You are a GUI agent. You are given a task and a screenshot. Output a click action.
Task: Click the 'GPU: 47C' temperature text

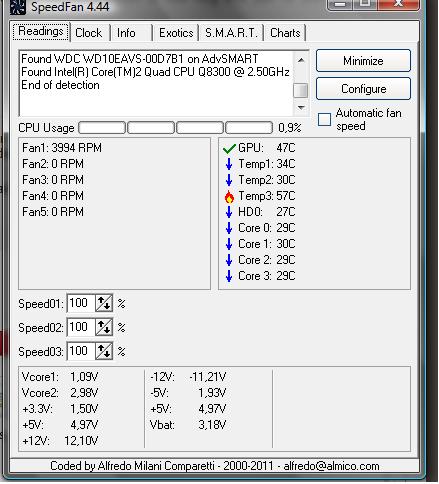(267, 148)
